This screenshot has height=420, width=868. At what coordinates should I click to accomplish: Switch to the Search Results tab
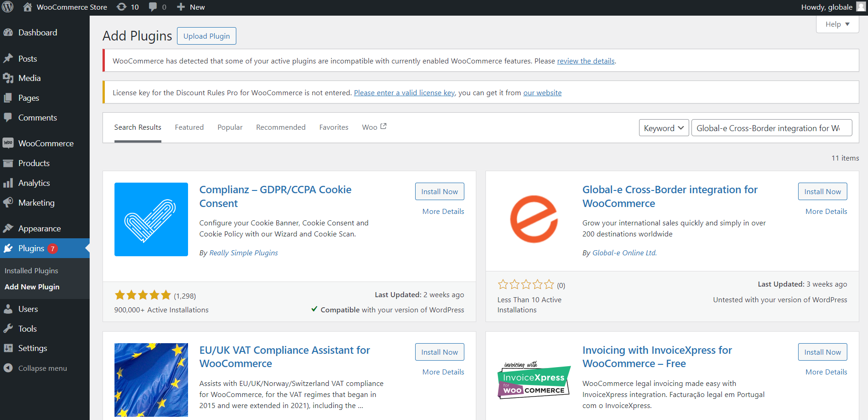[138, 127]
